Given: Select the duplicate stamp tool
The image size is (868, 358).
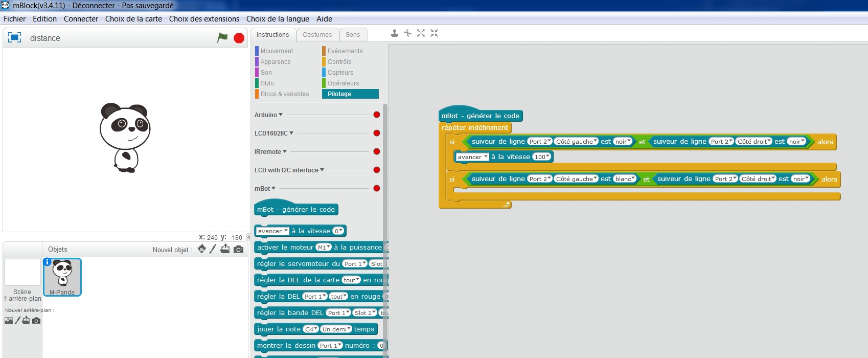Looking at the screenshot, I should (395, 33).
